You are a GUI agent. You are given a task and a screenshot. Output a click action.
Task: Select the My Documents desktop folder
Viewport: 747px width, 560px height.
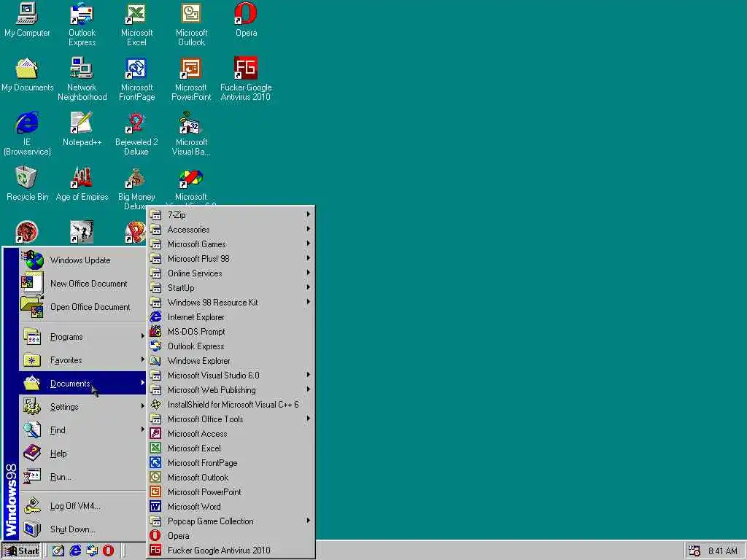(x=27, y=74)
